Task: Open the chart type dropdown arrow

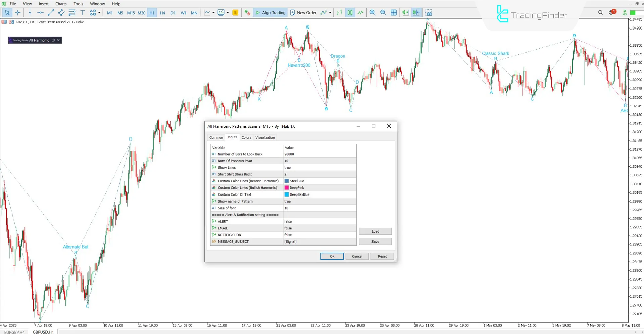Action: (213, 13)
